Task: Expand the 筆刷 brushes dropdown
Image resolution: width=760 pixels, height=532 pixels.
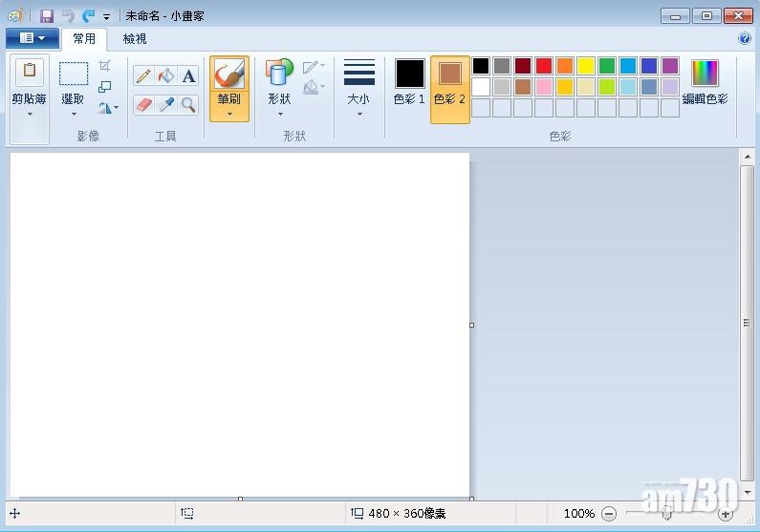Action: point(229,113)
